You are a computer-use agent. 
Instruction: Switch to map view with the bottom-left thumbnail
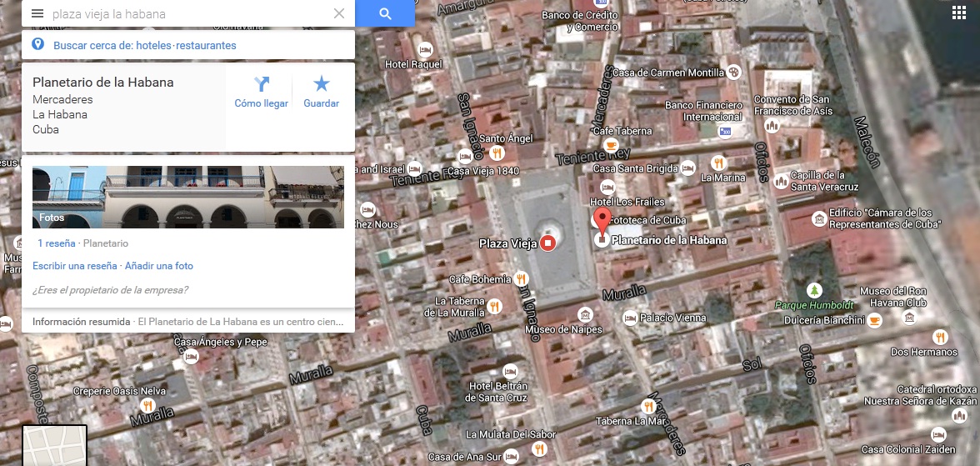click(x=55, y=445)
